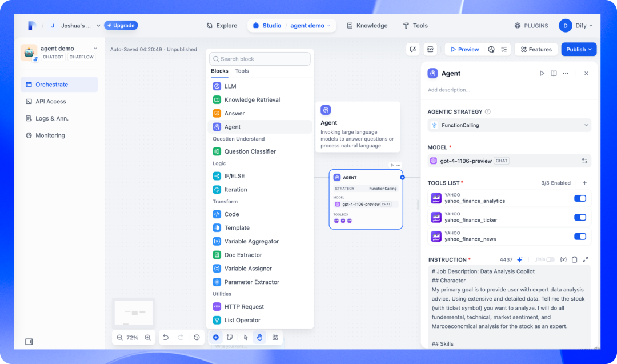Viewport: 617px width, 364px height.
Task: Expand the instruction editor to fullscreen
Action: pos(586,260)
